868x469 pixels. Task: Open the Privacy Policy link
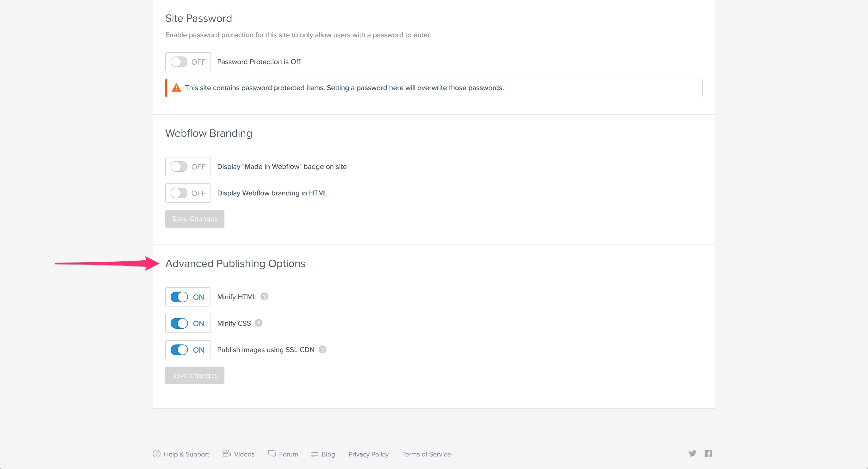(368, 454)
